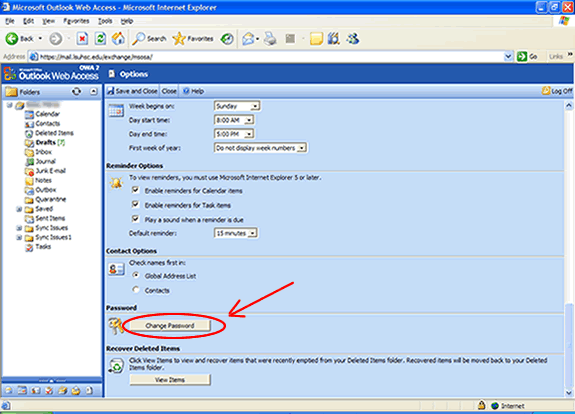Click the Inbox shortcut in bottom navigation bar
The image size is (575, 414).
tap(8, 391)
